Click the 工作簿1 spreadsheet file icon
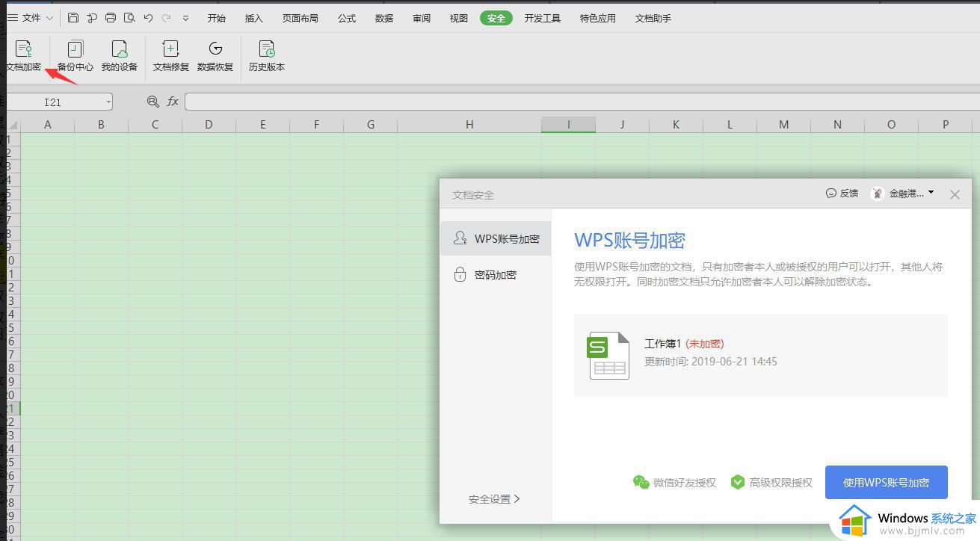The image size is (980, 541). tap(608, 355)
